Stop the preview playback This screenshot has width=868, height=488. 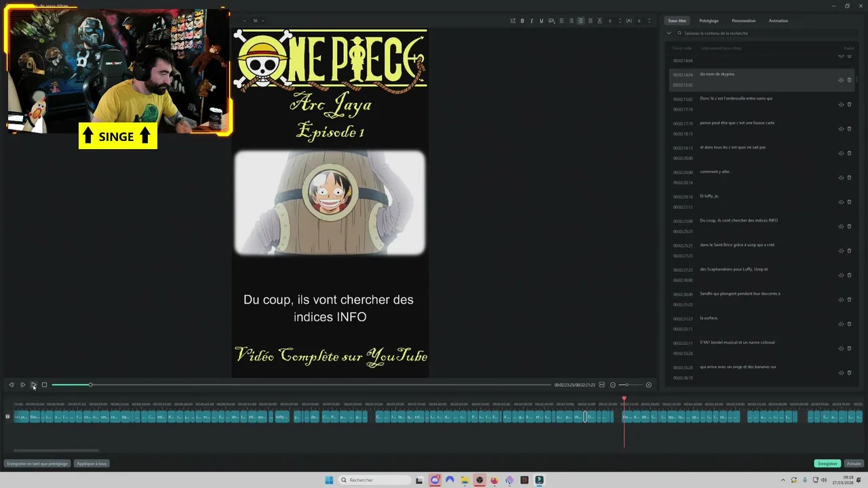point(44,385)
